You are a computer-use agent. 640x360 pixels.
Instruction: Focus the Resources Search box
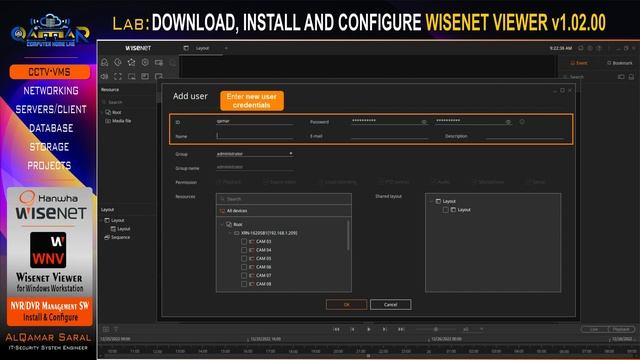(x=284, y=199)
